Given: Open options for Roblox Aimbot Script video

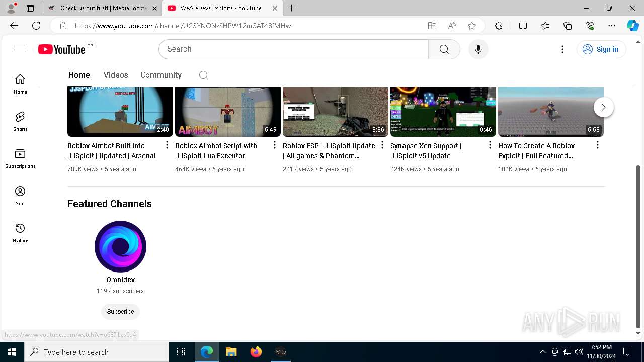Looking at the screenshot, I should [275, 145].
